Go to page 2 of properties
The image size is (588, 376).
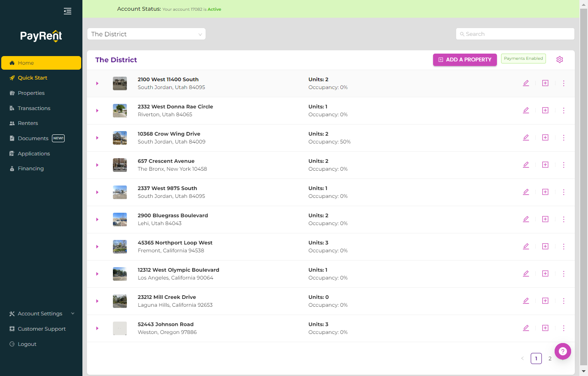(550, 359)
